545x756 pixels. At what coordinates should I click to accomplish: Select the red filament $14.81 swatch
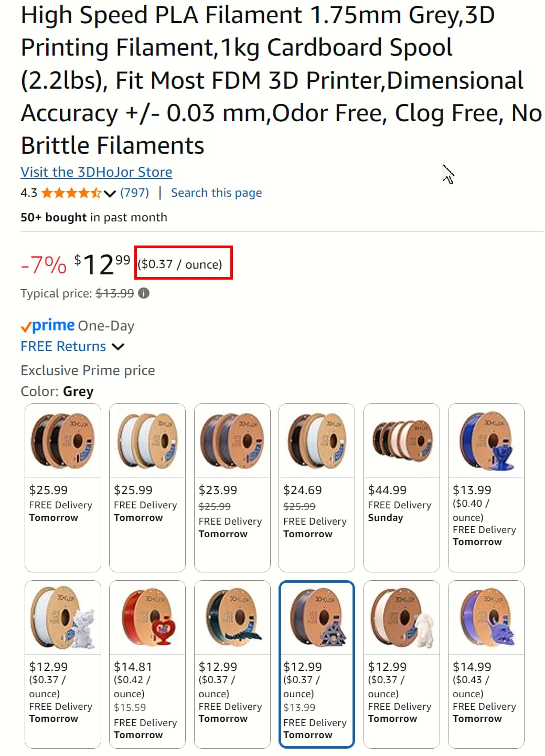pyautogui.click(x=147, y=664)
